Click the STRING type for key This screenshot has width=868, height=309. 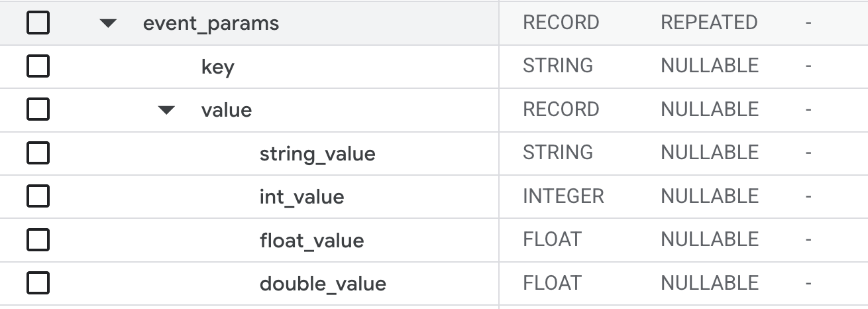558,66
